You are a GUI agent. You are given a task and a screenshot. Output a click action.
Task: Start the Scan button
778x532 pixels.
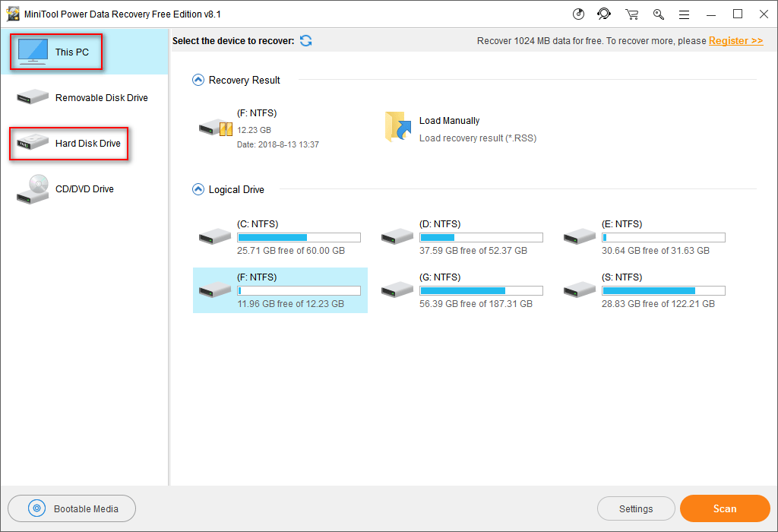pos(725,508)
